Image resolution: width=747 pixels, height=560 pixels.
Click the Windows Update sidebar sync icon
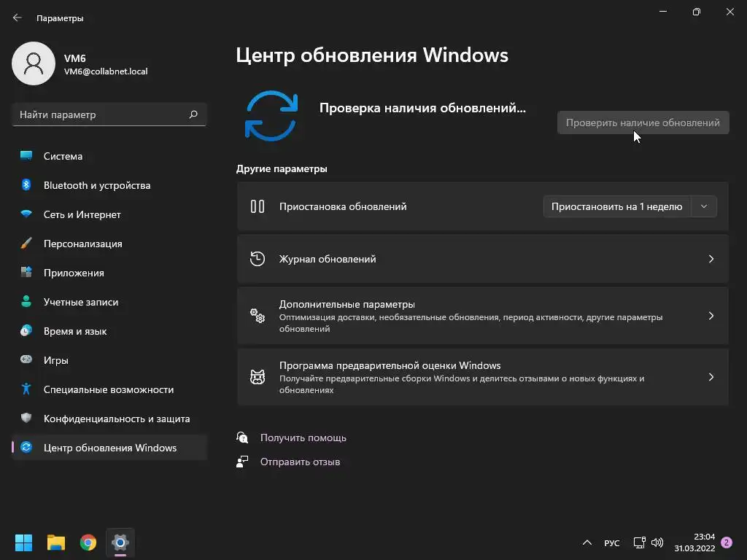26,447
